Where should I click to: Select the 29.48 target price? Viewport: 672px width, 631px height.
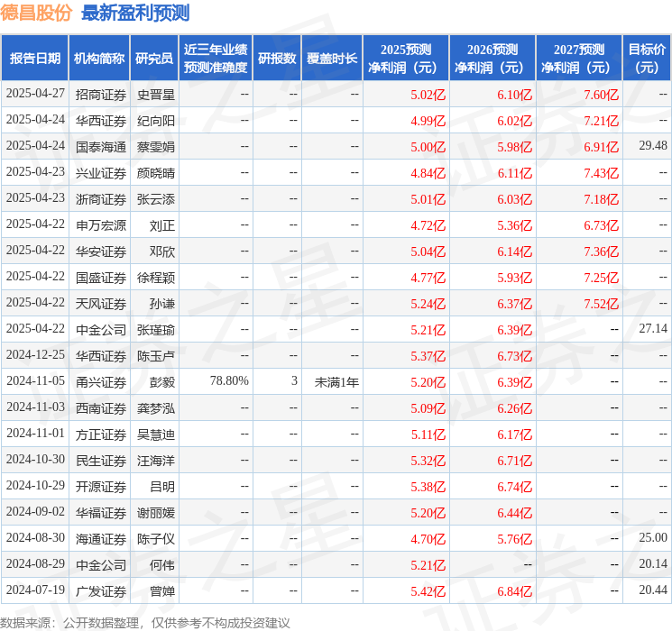tap(653, 146)
